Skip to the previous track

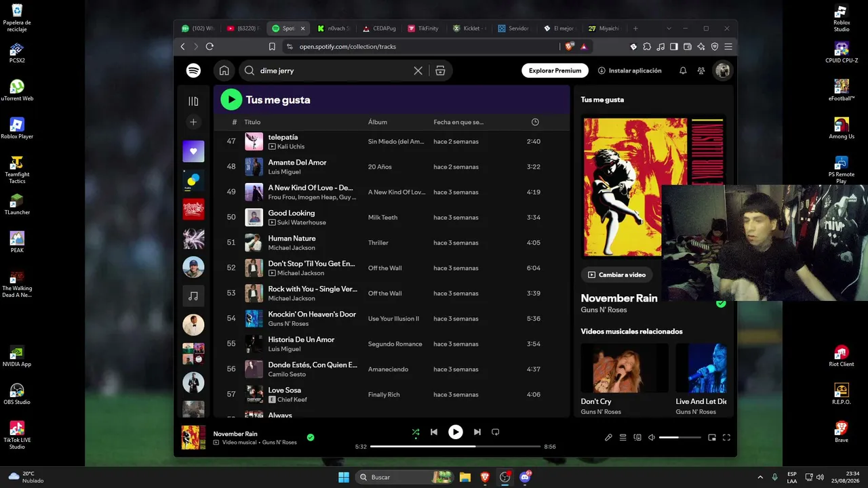[x=434, y=432]
